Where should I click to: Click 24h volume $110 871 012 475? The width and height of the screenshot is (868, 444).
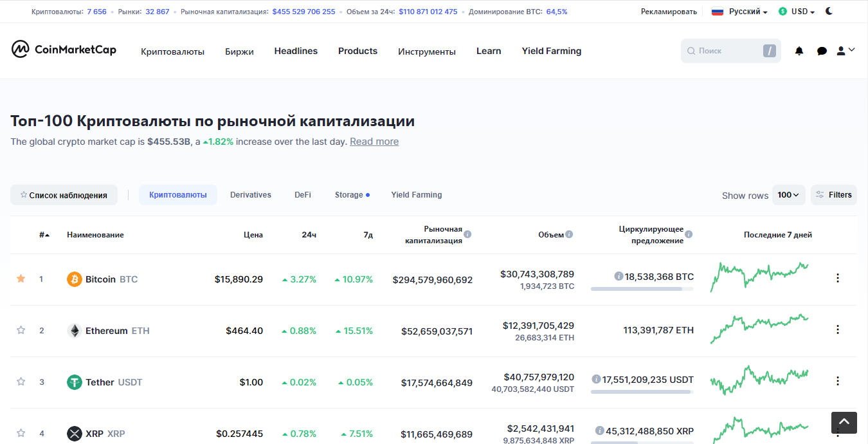pos(428,12)
